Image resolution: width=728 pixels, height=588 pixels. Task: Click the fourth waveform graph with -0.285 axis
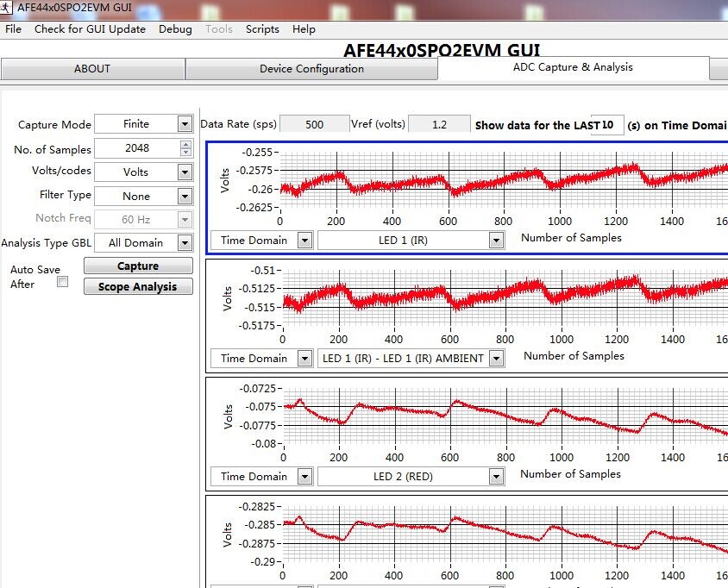[505, 535]
